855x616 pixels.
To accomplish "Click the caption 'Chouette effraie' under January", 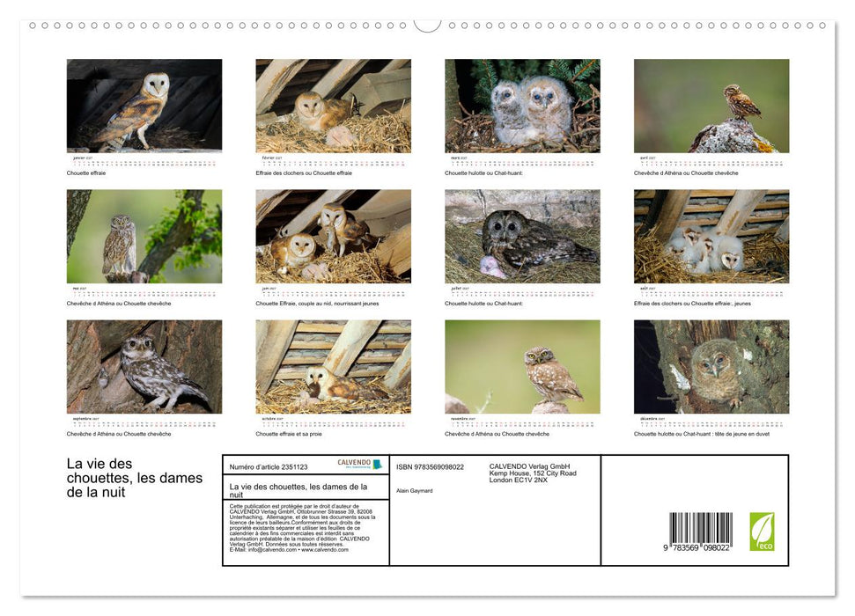I will click(x=86, y=172).
